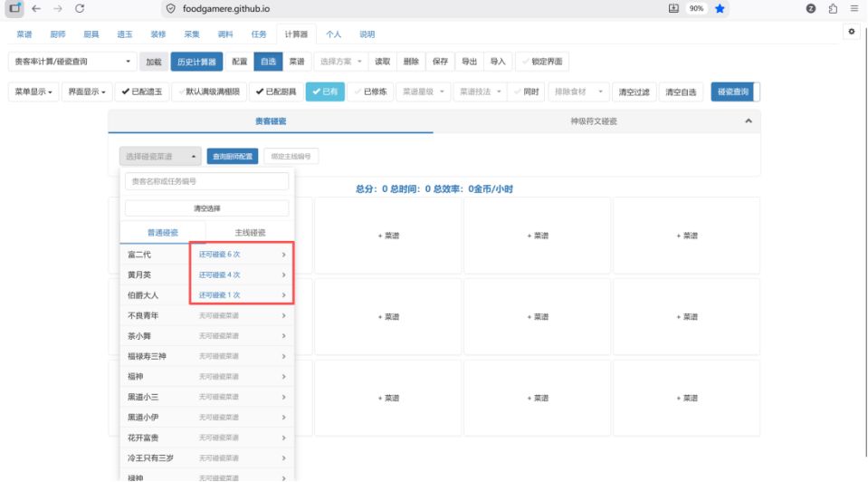
Task: Switch to the 主线碰瓷 tab
Action: coord(250,233)
